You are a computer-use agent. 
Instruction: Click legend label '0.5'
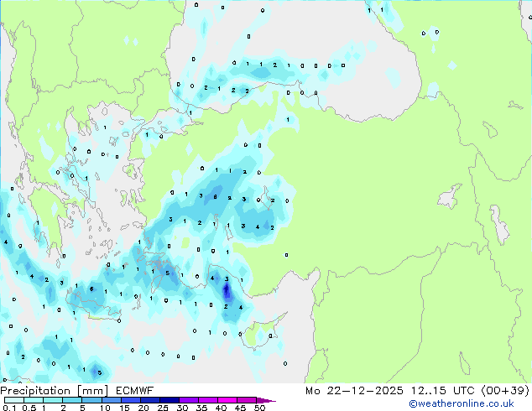[29, 408]
